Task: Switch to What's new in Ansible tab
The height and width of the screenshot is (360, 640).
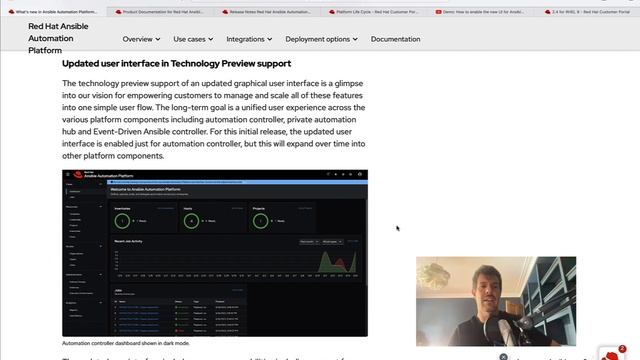Action: tap(53, 12)
